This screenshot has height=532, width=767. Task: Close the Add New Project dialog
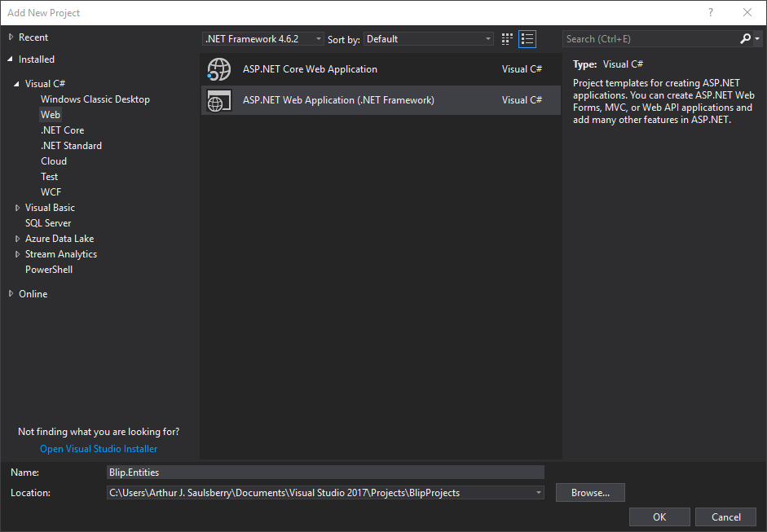tap(747, 13)
